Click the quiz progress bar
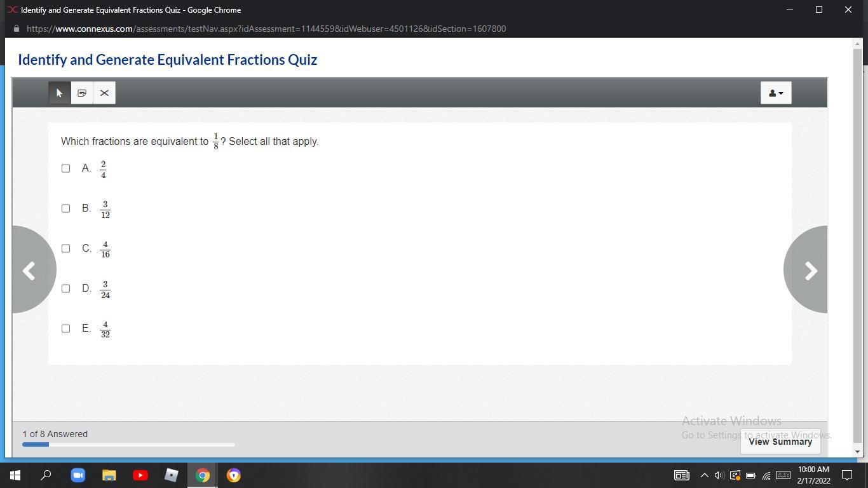This screenshot has height=488, width=868. 128,444
